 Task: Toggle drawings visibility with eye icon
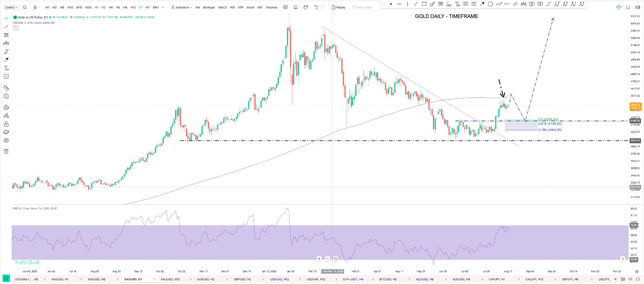(6, 141)
